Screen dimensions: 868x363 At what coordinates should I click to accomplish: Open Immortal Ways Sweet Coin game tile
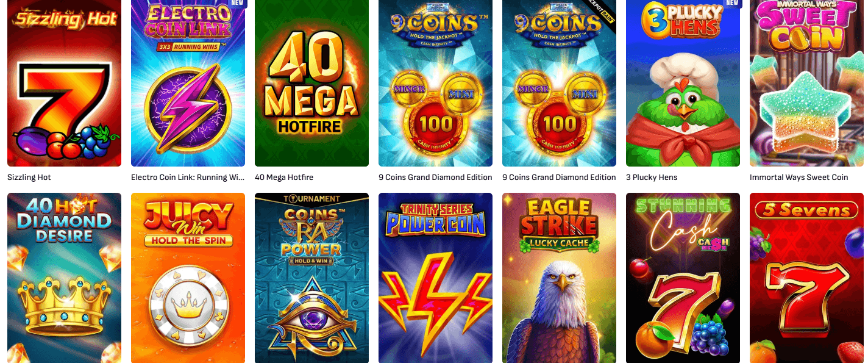(806, 83)
